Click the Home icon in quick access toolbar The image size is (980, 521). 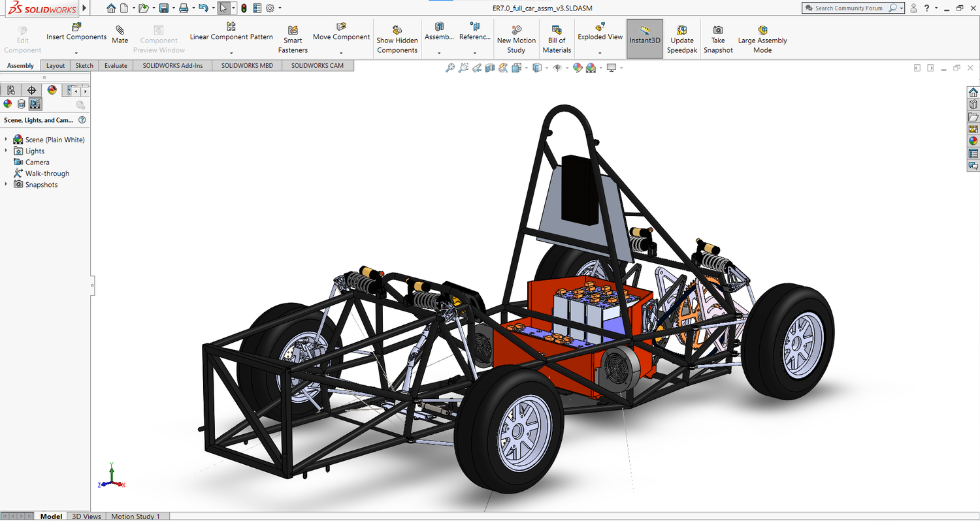pos(110,8)
